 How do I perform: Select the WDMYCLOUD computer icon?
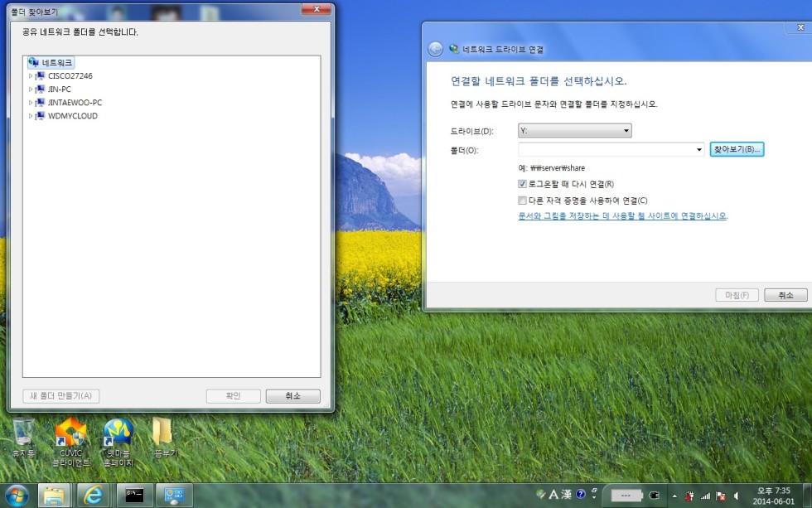coord(40,116)
